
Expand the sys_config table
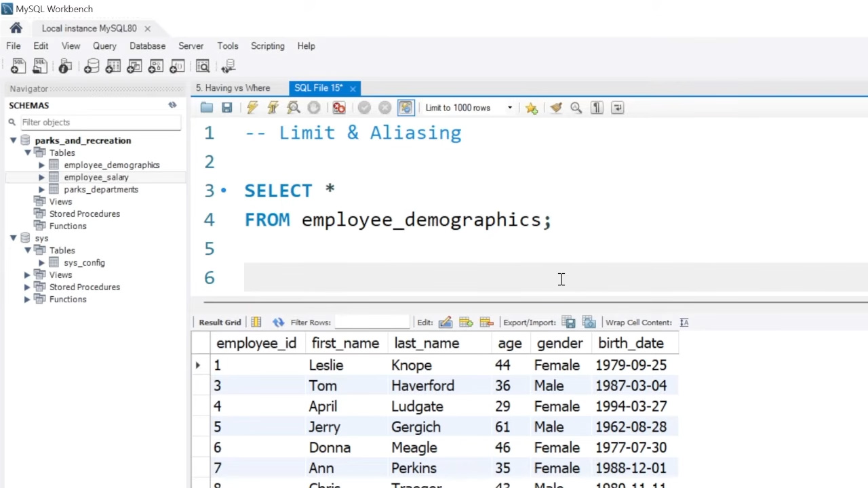[x=41, y=262]
